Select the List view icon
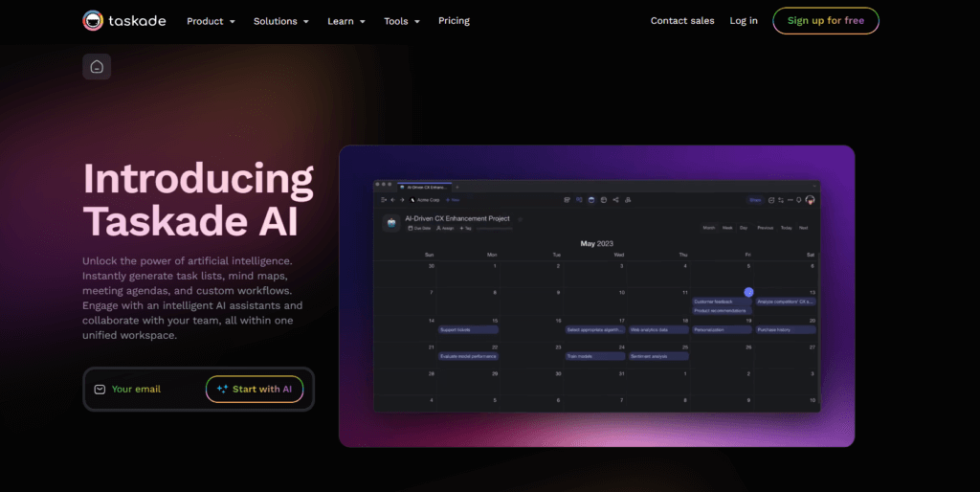 click(567, 200)
